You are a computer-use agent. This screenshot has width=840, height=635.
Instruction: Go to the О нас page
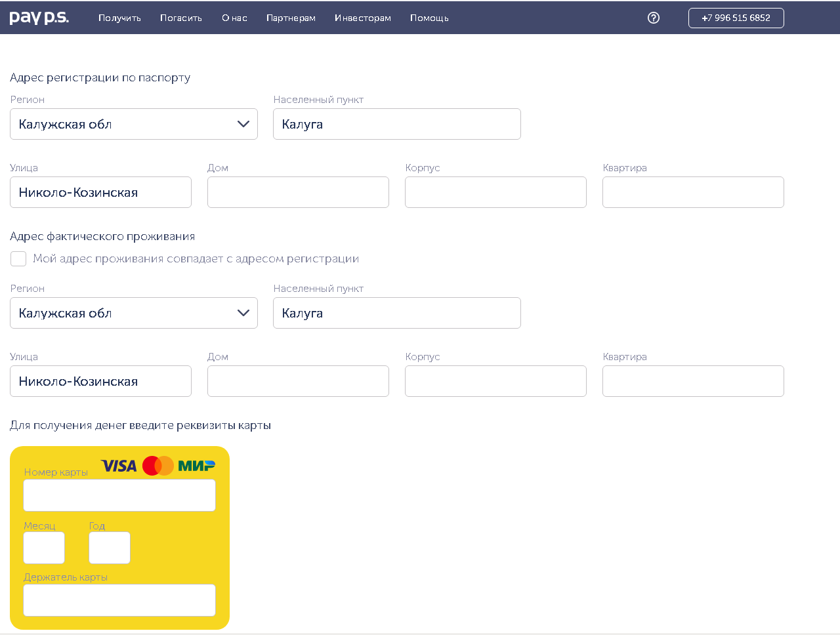click(x=234, y=18)
